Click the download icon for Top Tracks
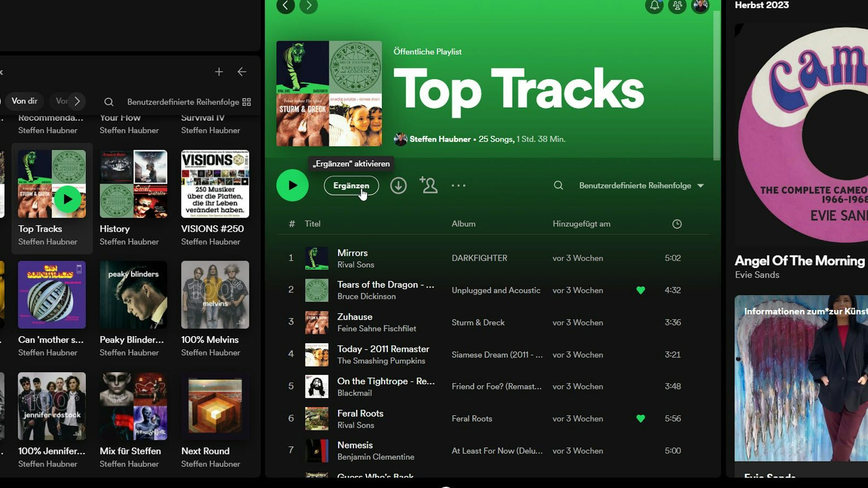868x488 pixels. pos(398,185)
